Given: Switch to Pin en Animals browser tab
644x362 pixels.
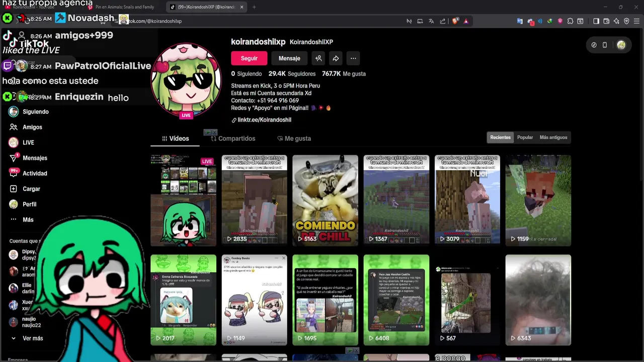Looking at the screenshot, I should pos(123,7).
